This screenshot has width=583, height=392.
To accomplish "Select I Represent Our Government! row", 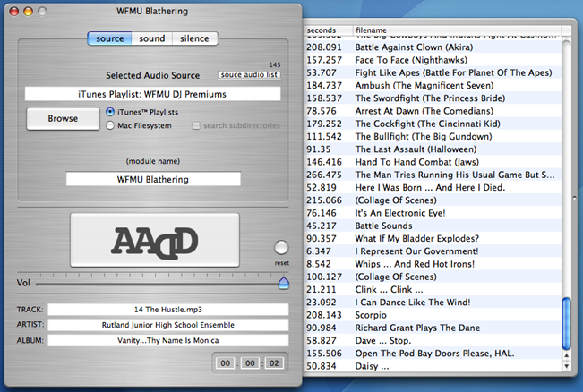I will point(433,251).
